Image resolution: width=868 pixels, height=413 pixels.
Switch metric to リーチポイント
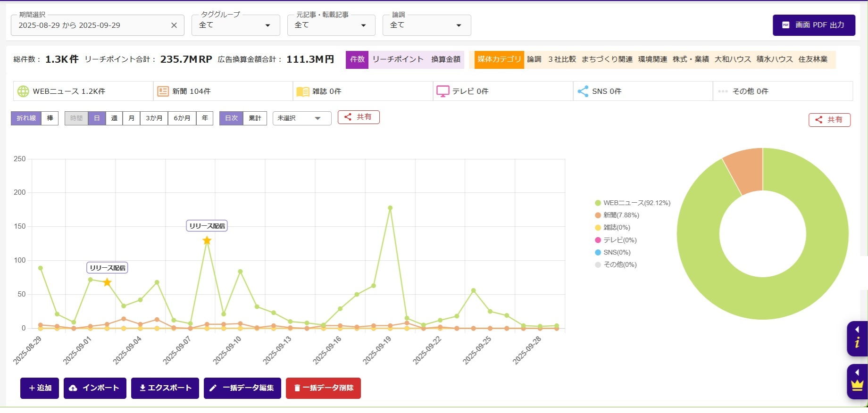398,59
